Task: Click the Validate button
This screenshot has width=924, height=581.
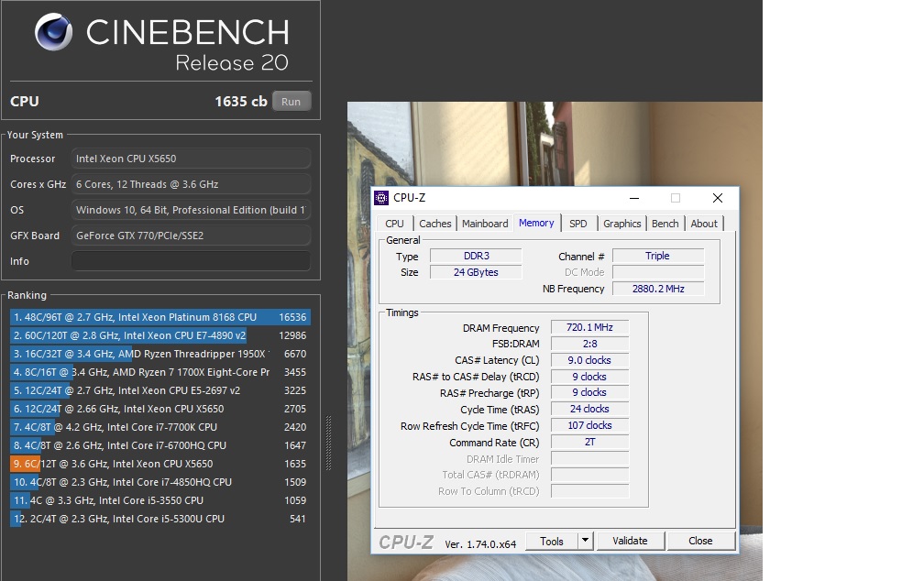Action: point(630,541)
